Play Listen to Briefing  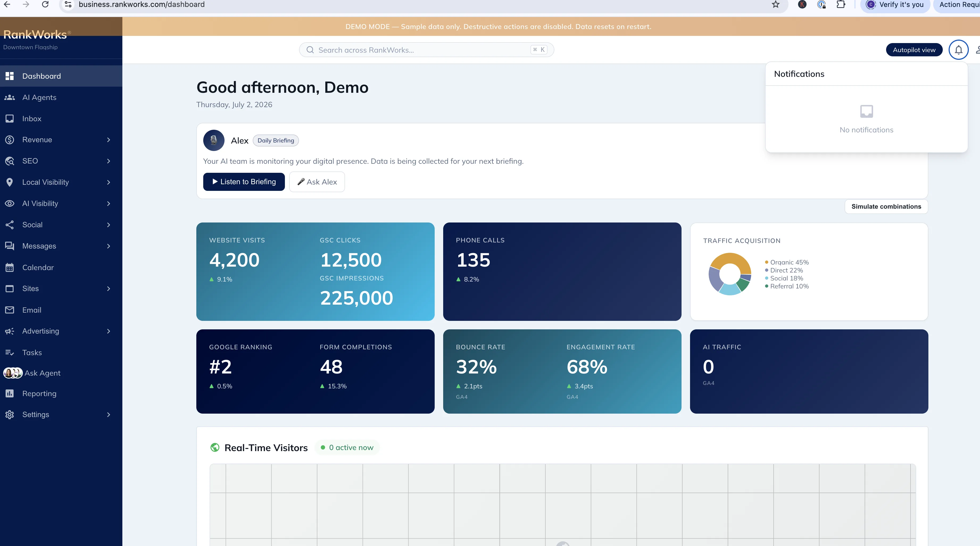(244, 182)
